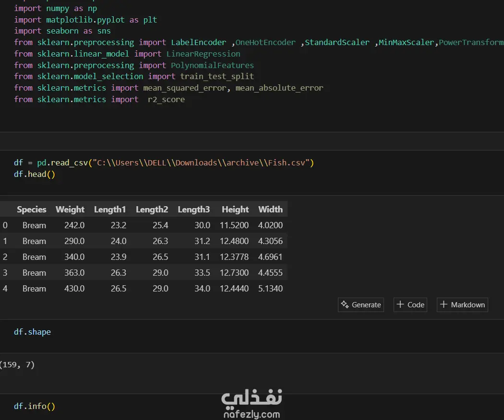Screen dimensions: 504x420
Task: Click the LinearRegression import name
Action: 203,54
